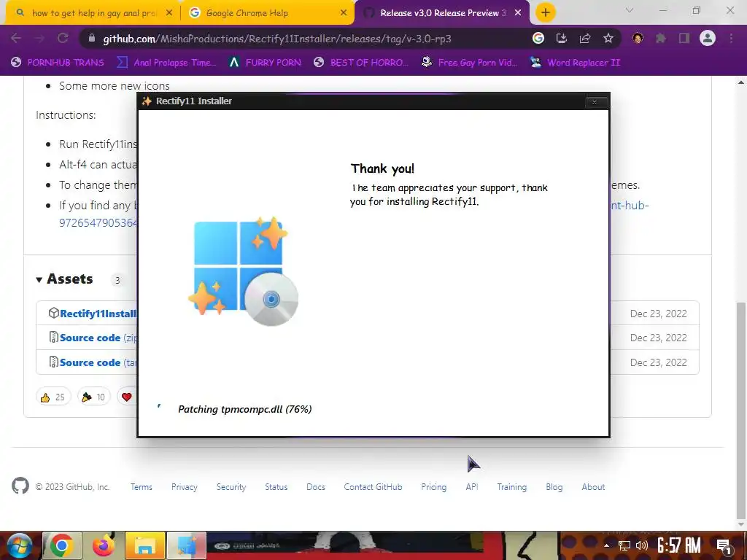Open the Chrome three-dot menu

pyautogui.click(x=731, y=38)
